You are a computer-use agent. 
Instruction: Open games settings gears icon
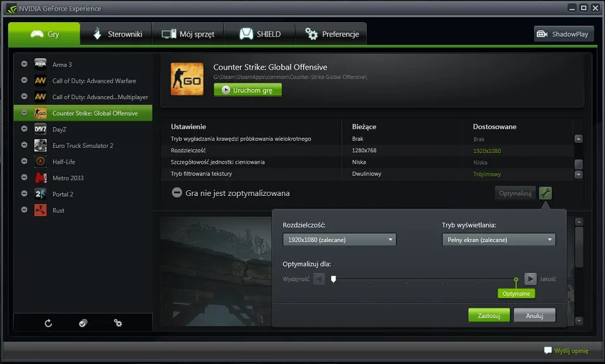pyautogui.click(x=118, y=323)
